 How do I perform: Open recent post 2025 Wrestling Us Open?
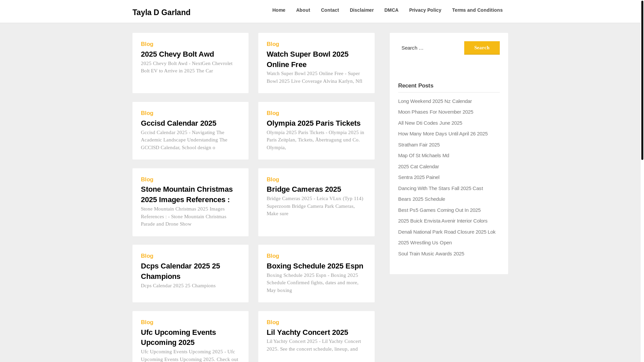click(x=425, y=243)
